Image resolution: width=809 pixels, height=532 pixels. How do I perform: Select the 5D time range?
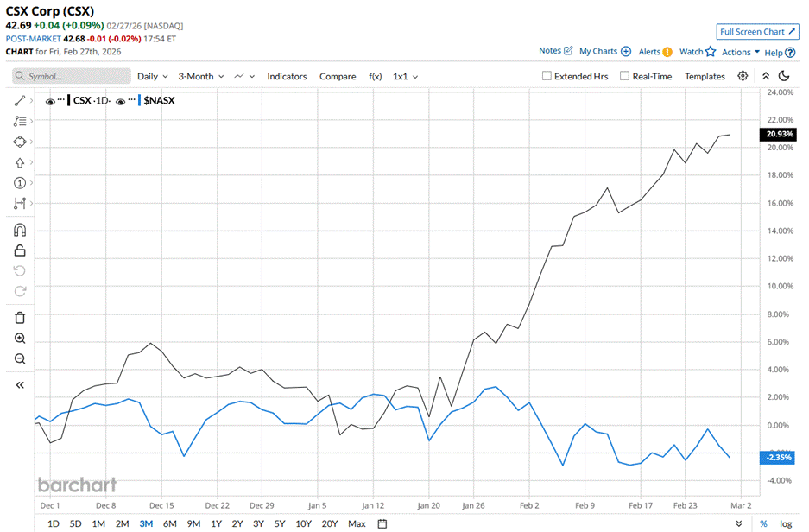click(x=75, y=523)
